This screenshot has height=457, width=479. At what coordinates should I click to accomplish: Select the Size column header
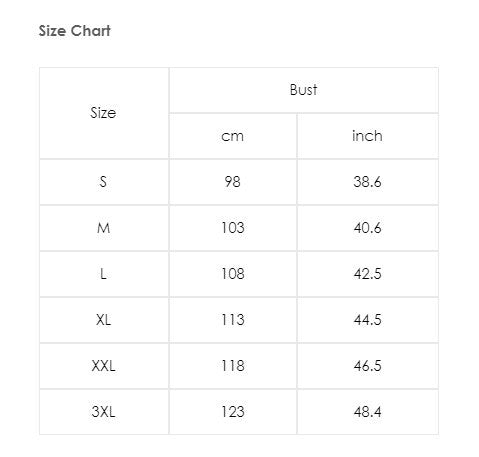point(104,113)
